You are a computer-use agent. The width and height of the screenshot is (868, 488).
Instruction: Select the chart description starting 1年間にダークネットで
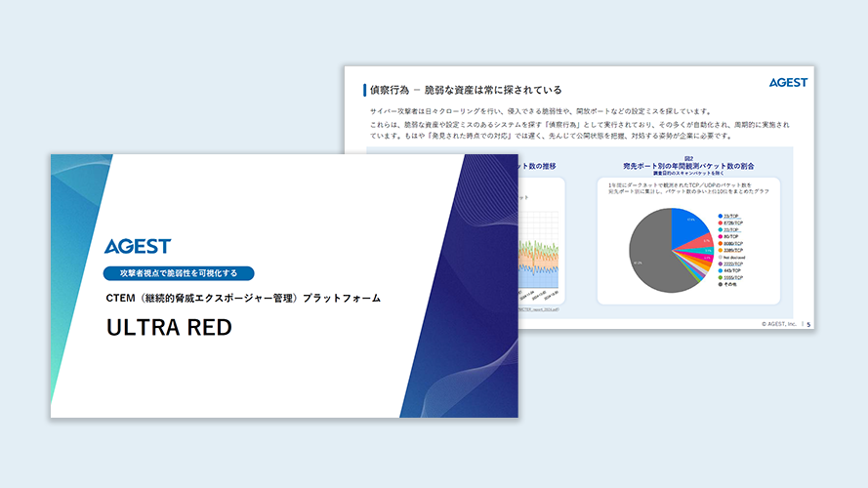pyautogui.click(x=688, y=188)
